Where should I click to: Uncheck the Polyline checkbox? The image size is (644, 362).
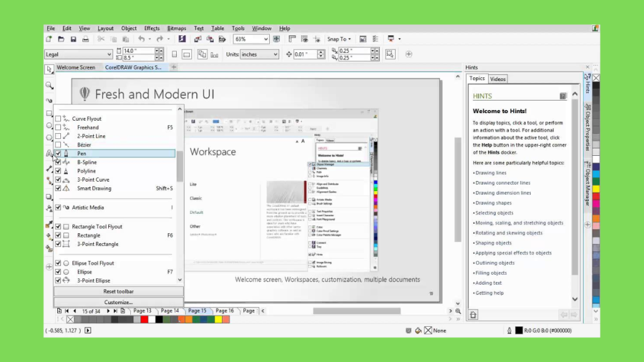(58, 171)
